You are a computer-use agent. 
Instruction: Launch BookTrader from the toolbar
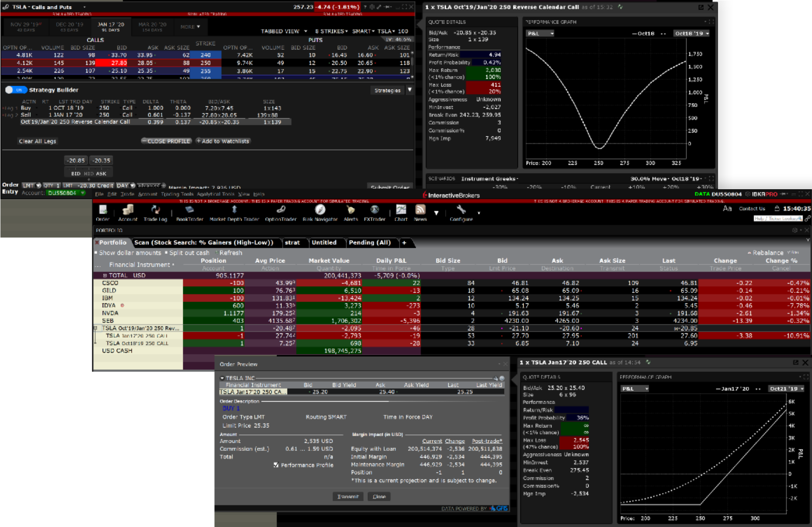190,213
